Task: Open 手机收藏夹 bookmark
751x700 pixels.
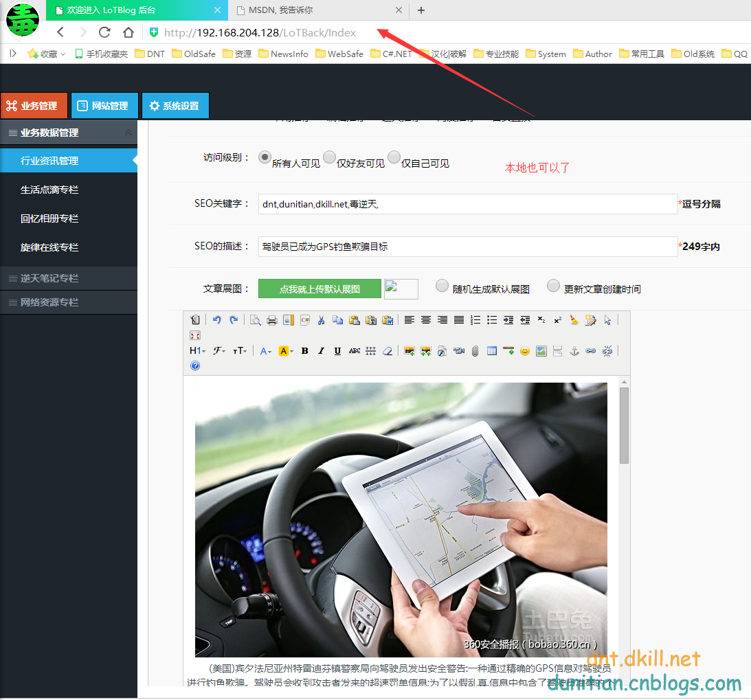Action: (x=102, y=54)
